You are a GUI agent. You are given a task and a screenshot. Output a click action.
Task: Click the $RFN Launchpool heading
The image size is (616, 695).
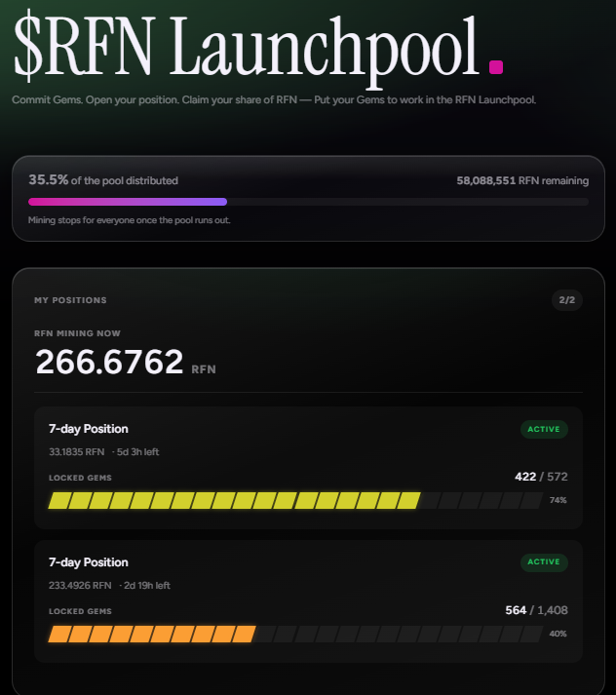247,48
